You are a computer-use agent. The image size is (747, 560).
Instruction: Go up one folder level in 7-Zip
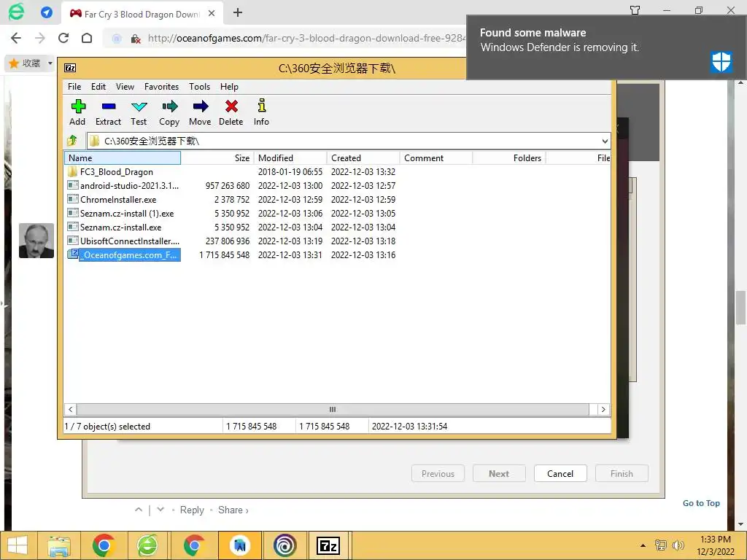point(72,141)
